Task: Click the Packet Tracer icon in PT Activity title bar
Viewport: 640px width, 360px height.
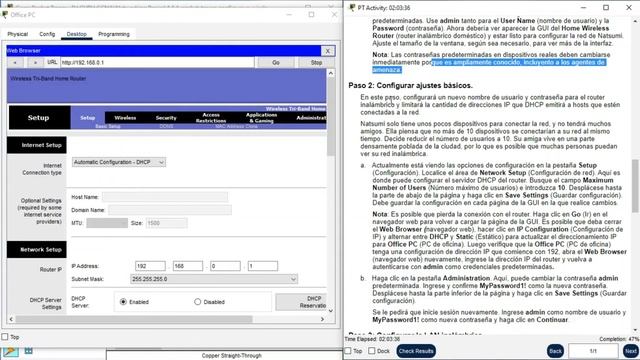Action: [352, 8]
